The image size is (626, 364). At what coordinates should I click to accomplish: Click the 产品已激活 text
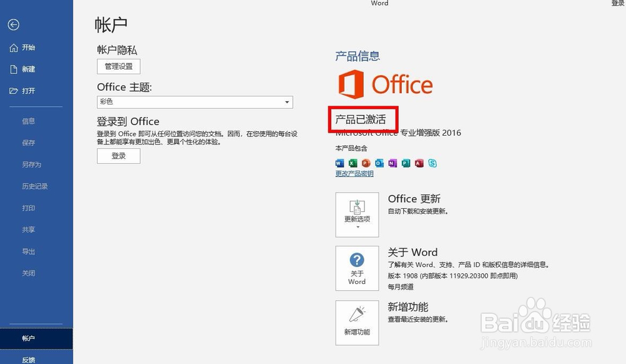click(x=361, y=119)
